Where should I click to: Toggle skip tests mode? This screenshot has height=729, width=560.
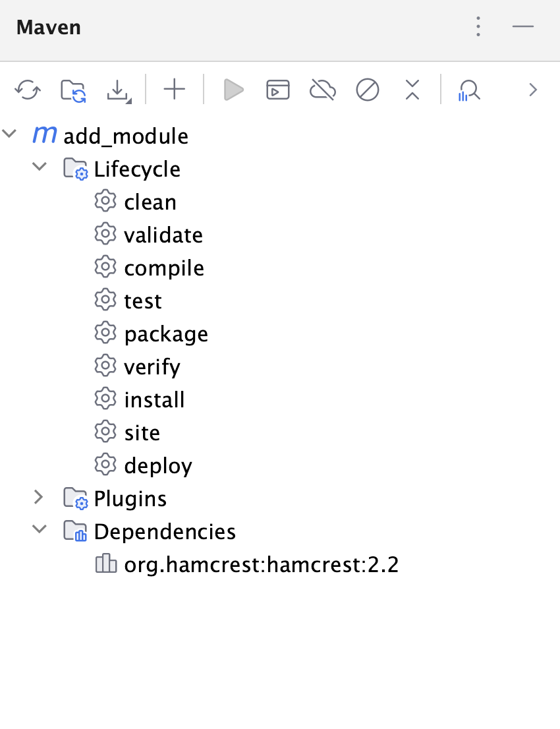tap(367, 90)
